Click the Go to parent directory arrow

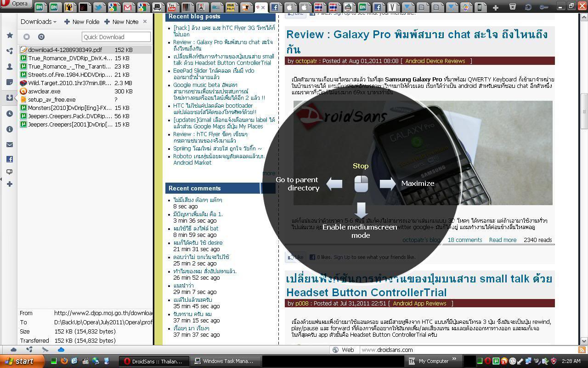(x=334, y=184)
